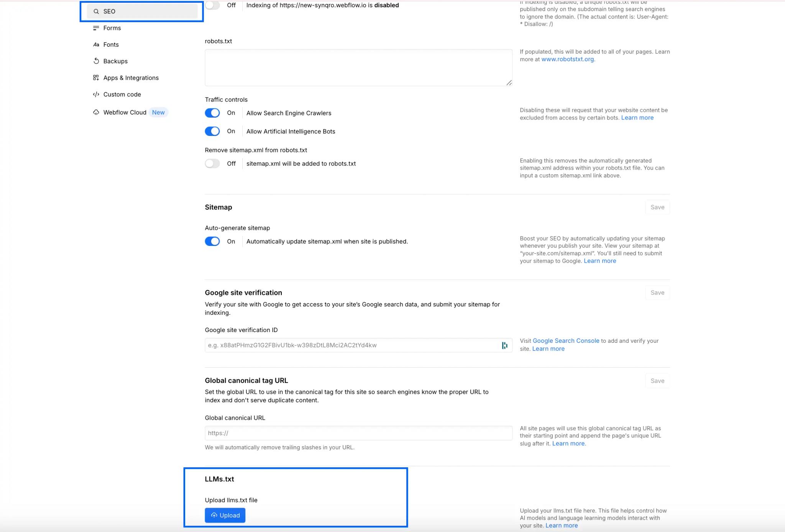785x532 pixels.
Task: Click the Webflow Cloud icon
Action: [x=96, y=112]
